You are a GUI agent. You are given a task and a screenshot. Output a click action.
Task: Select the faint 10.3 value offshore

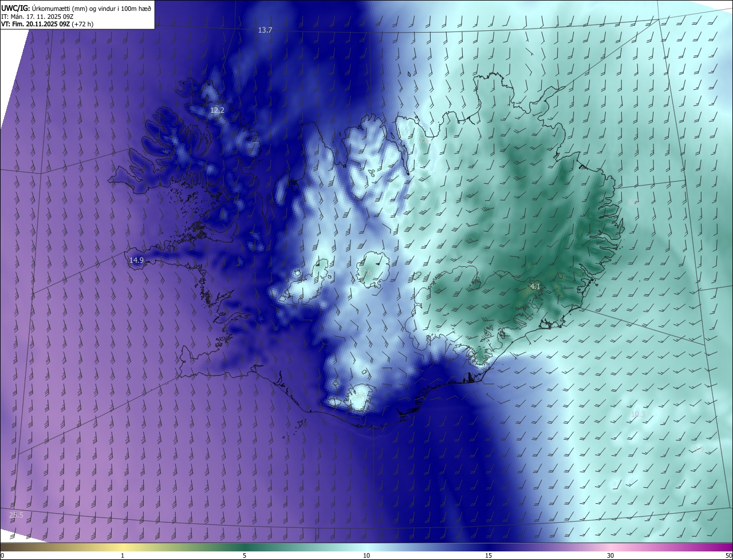pyautogui.click(x=638, y=415)
